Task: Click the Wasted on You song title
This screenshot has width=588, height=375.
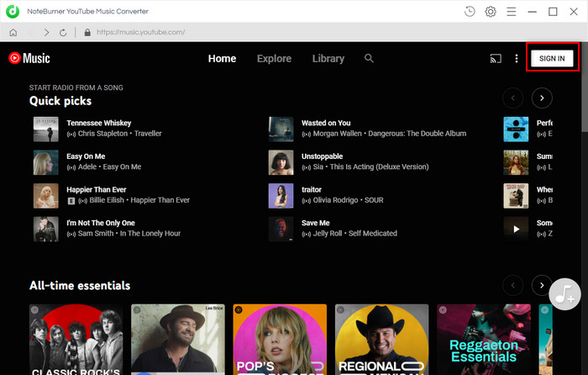Action: [x=326, y=123]
